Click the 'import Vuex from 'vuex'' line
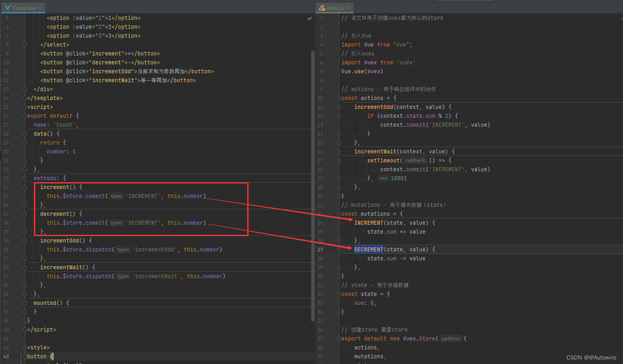Screen dimensions: 623x364 [379, 62]
